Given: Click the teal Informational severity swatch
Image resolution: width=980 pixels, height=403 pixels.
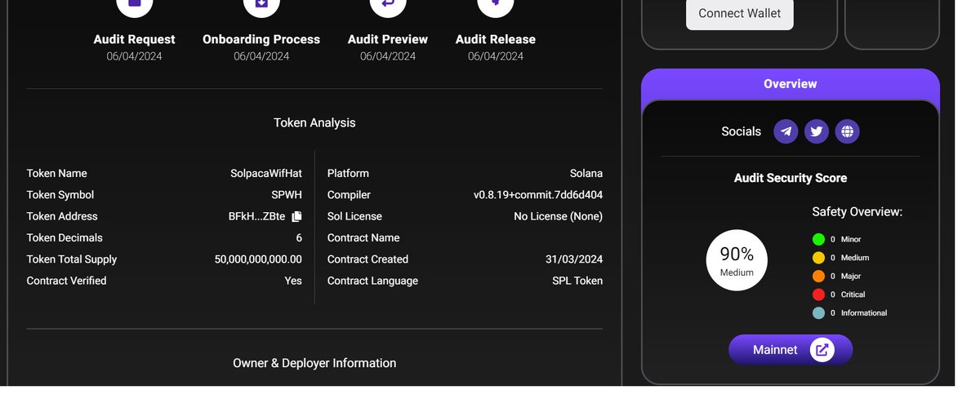Looking at the screenshot, I should [818, 313].
